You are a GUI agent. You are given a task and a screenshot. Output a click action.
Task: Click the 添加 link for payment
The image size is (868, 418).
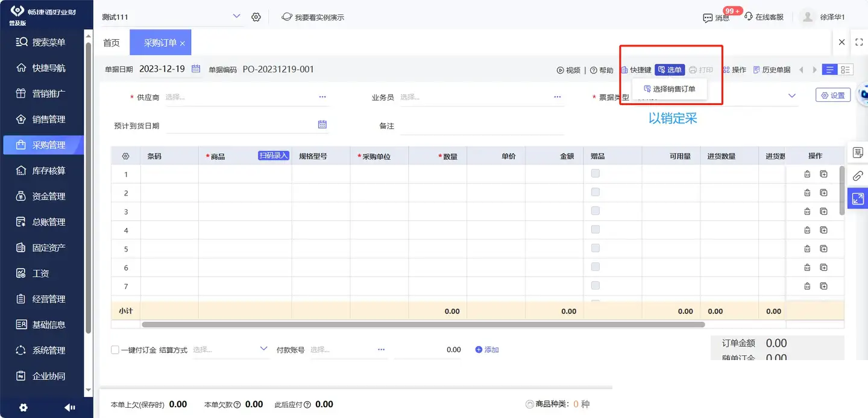487,350
